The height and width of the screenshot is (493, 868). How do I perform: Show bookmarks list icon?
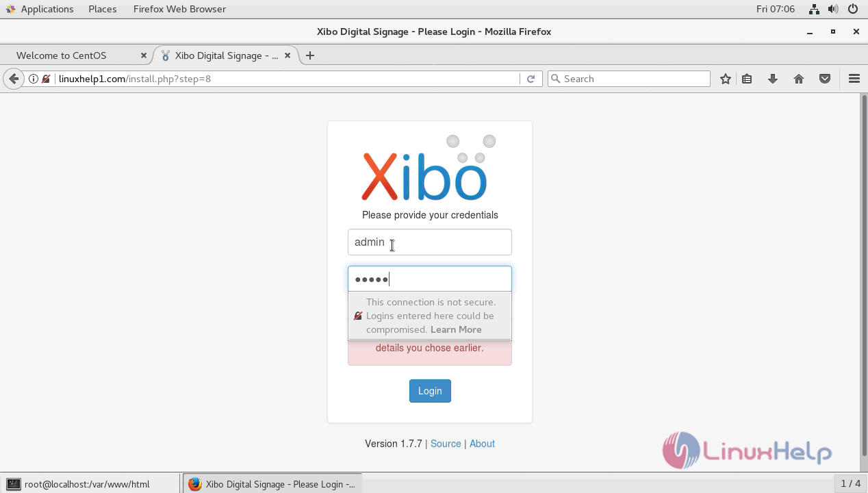pos(747,79)
